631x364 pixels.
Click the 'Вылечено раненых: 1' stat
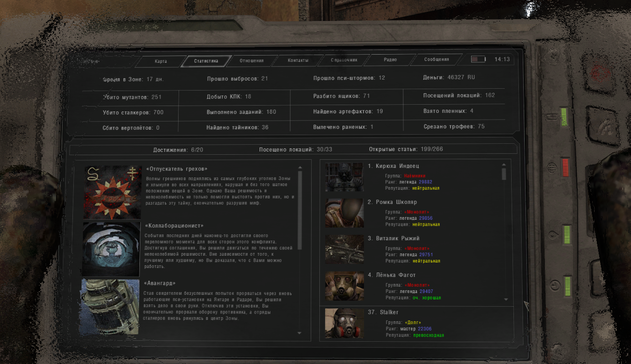coord(343,127)
